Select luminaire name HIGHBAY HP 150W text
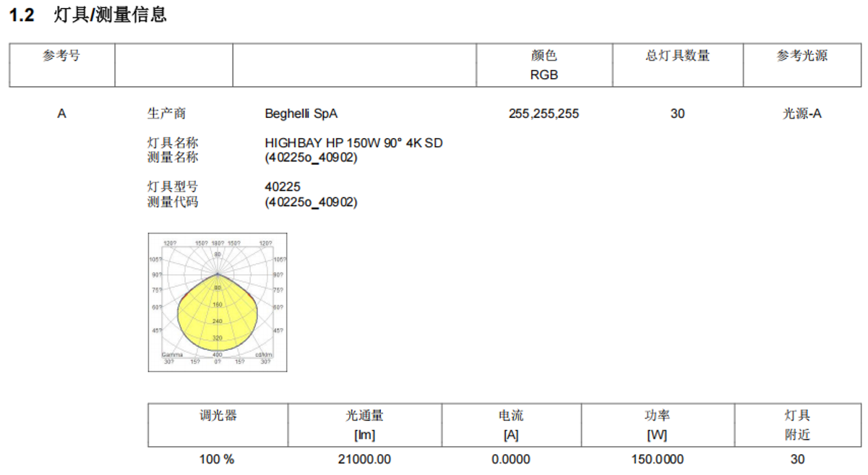 click(353, 143)
